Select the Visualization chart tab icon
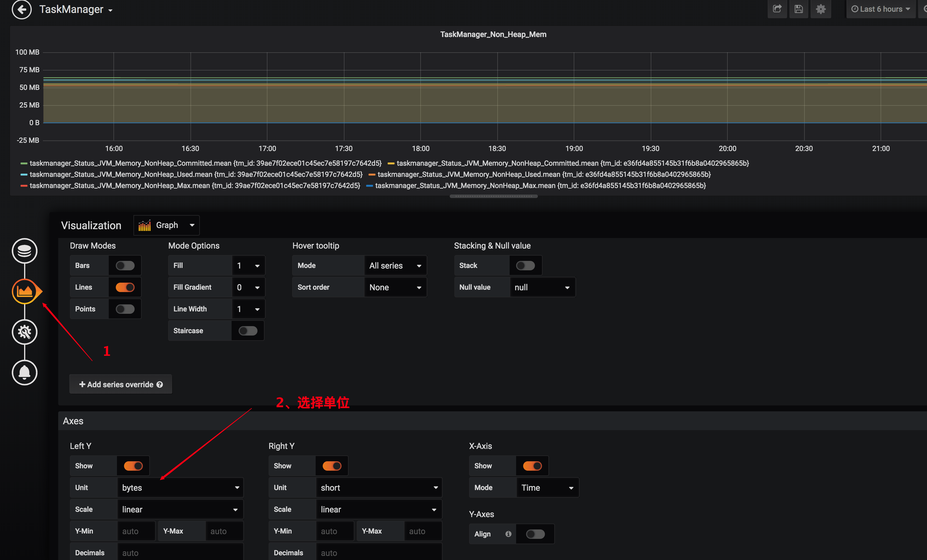 coord(24,291)
